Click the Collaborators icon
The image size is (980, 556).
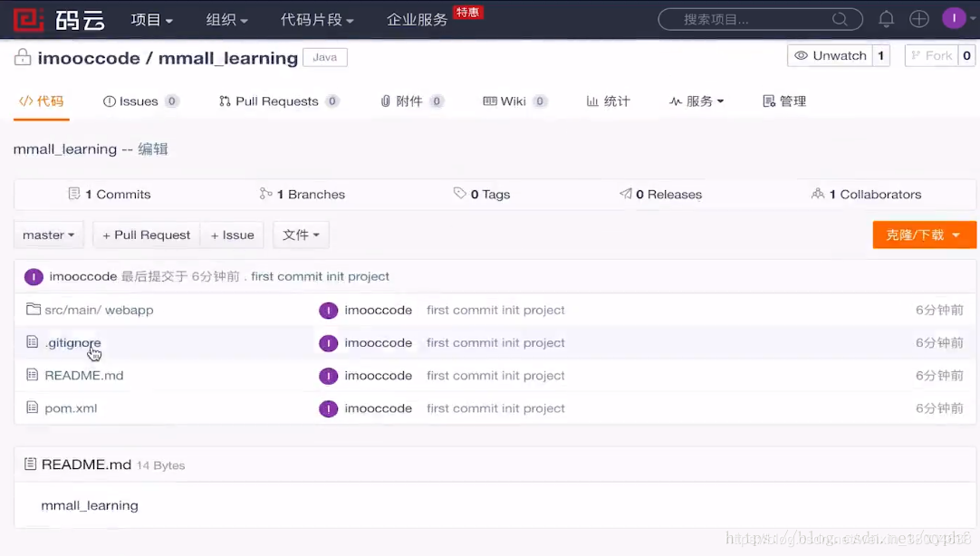tap(818, 194)
